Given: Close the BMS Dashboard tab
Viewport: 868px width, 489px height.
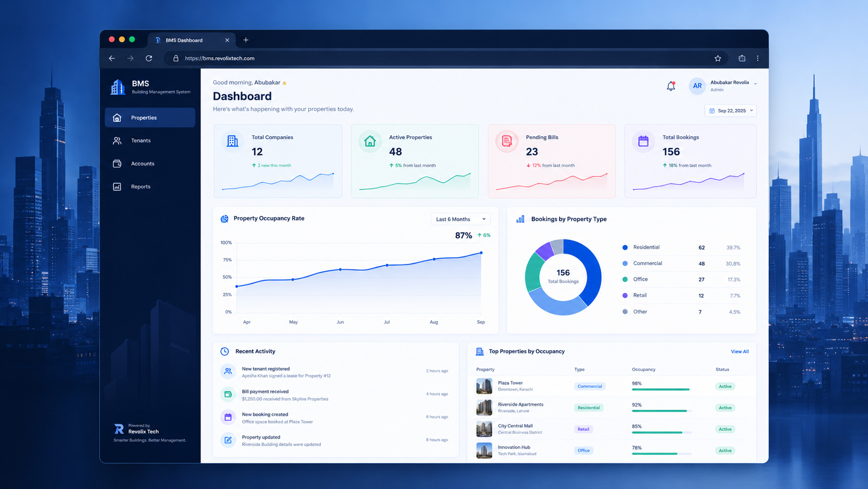Looking at the screenshot, I should [227, 40].
